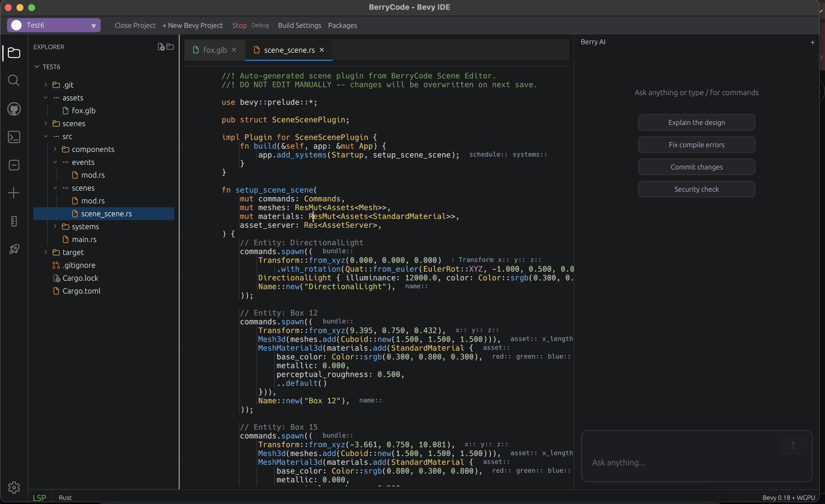Expand the target folder chevron
This screenshot has width=825, height=504.
pyautogui.click(x=46, y=252)
